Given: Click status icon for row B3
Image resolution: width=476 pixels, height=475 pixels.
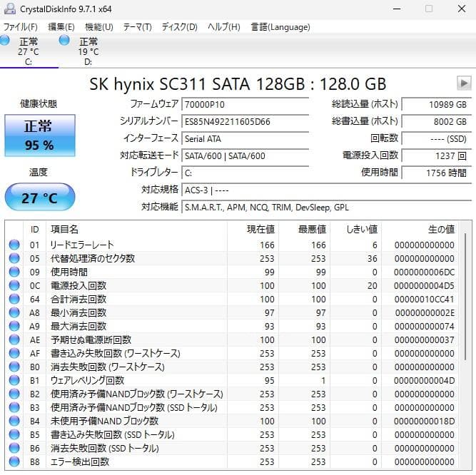Looking at the screenshot, I should tap(14, 407).
